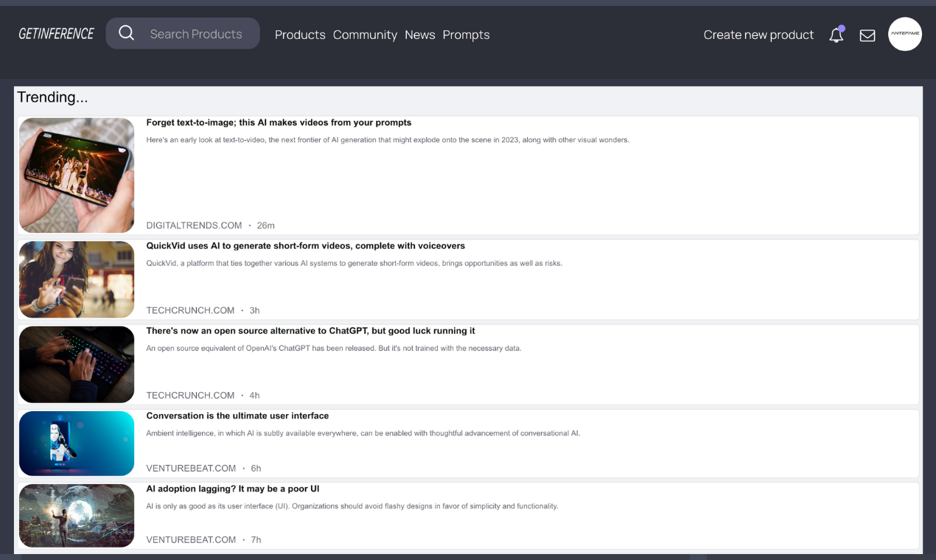Click the blue robot phone thumbnail
This screenshot has height=560, width=936.
tap(77, 444)
